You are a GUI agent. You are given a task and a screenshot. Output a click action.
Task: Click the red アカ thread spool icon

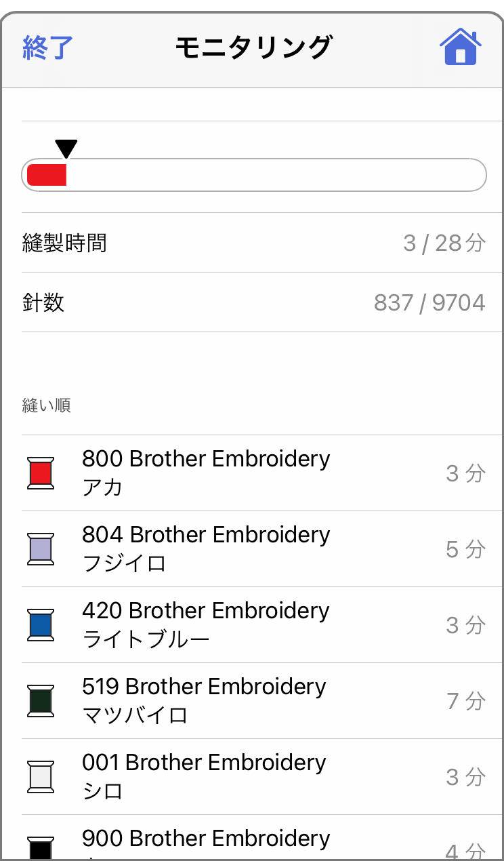(41, 473)
